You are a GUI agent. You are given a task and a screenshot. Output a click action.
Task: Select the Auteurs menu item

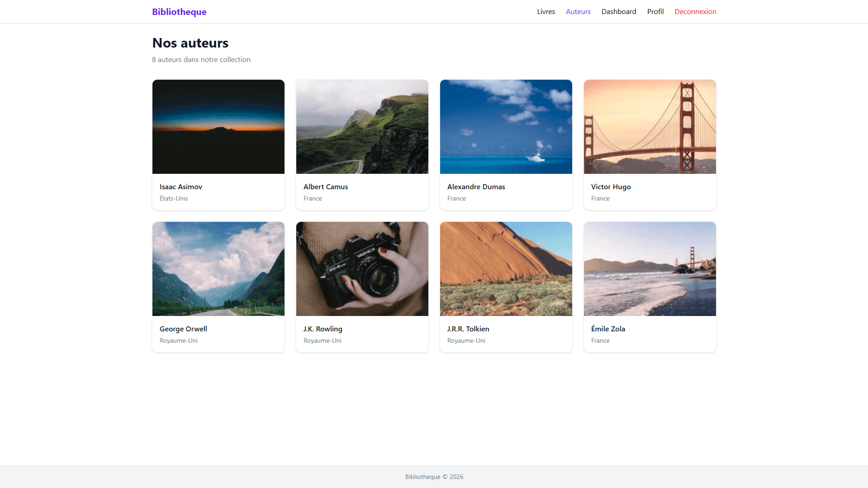tap(578, 11)
